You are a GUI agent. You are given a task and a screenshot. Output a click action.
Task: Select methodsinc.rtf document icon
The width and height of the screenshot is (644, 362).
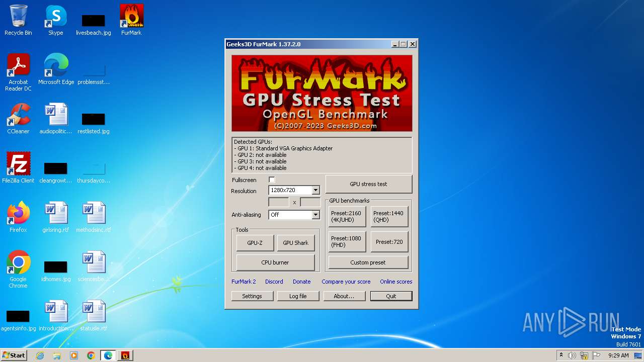[x=94, y=217]
